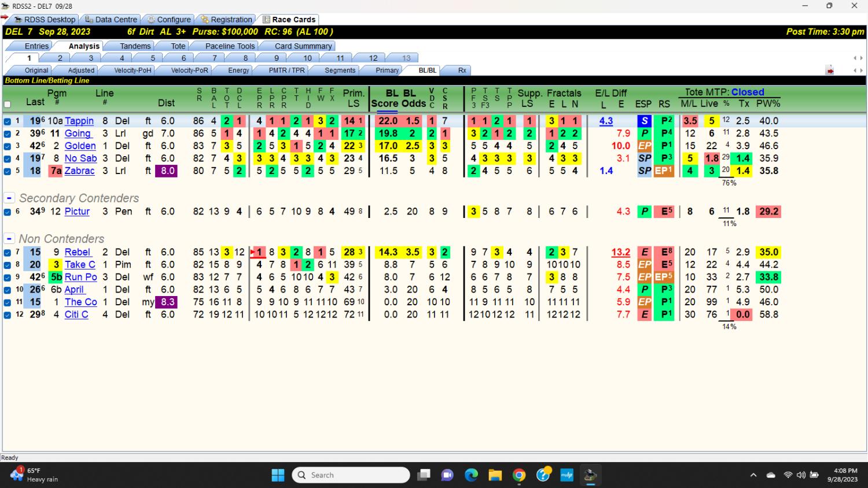The image size is (868, 488).
Task: Click the blue S ESP cell for Tappin
Action: coord(644,121)
